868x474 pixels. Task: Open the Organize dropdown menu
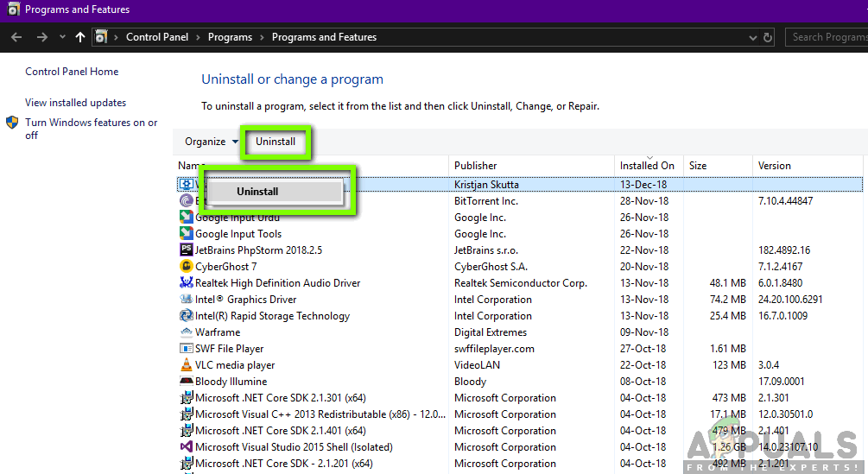[x=212, y=142]
